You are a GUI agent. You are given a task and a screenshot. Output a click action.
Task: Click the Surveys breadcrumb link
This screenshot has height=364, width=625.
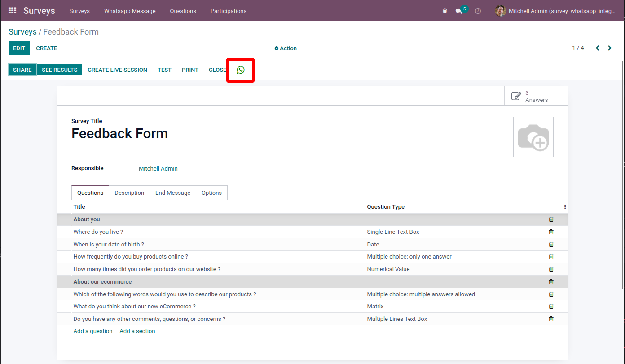[x=22, y=32]
